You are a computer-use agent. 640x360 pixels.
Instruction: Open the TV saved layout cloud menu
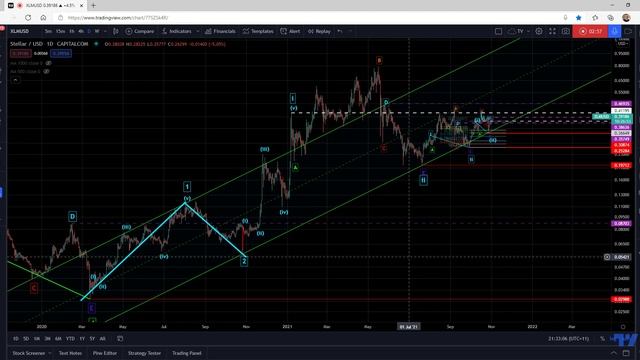pyautogui.click(x=518, y=31)
